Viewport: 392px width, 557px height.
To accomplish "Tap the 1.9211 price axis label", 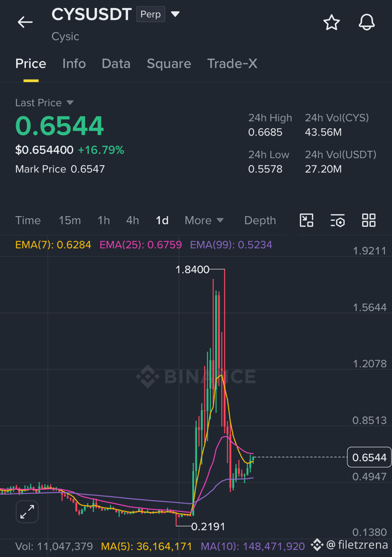I will [x=369, y=251].
